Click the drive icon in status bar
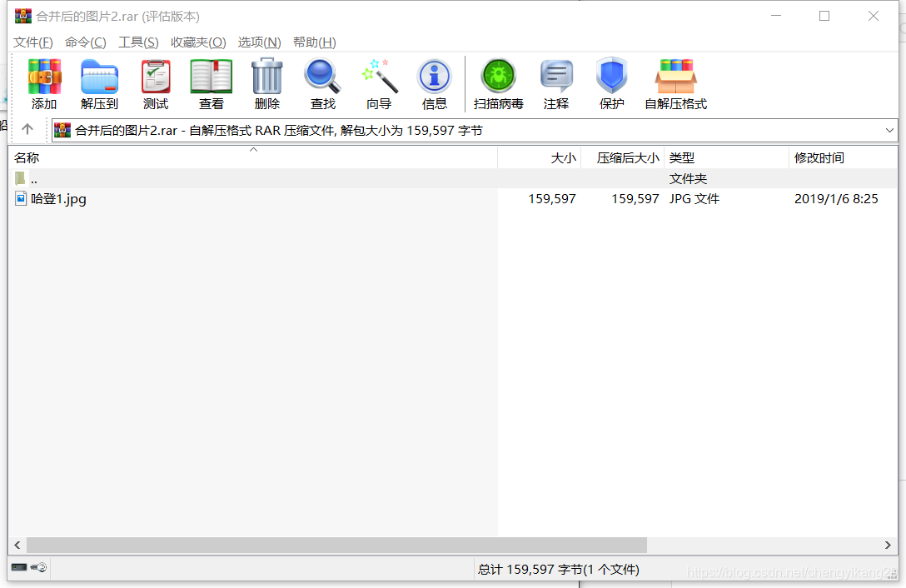 pyautogui.click(x=19, y=567)
